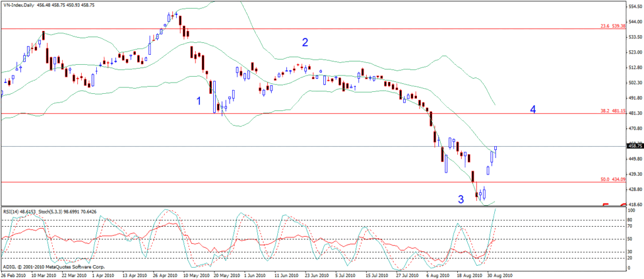Viewport: 644px width, 279px height.
Task: Select the blue wave label 4
Action: 533,110
